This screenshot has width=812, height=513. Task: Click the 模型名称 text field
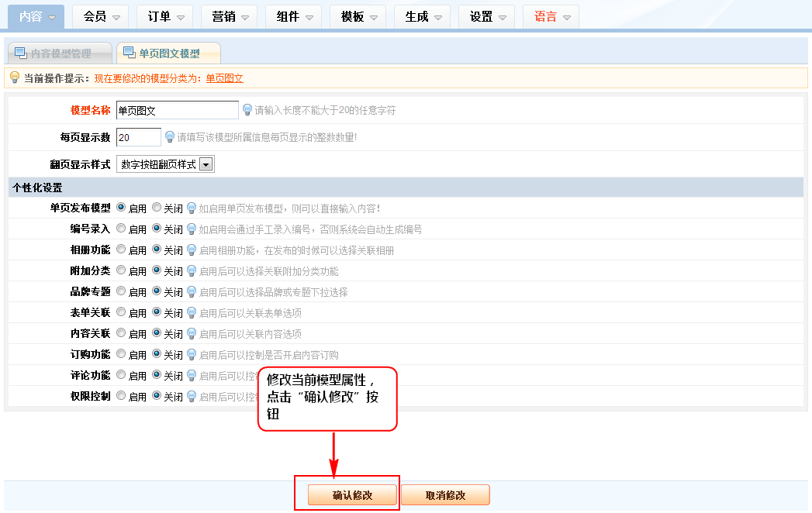click(x=177, y=111)
